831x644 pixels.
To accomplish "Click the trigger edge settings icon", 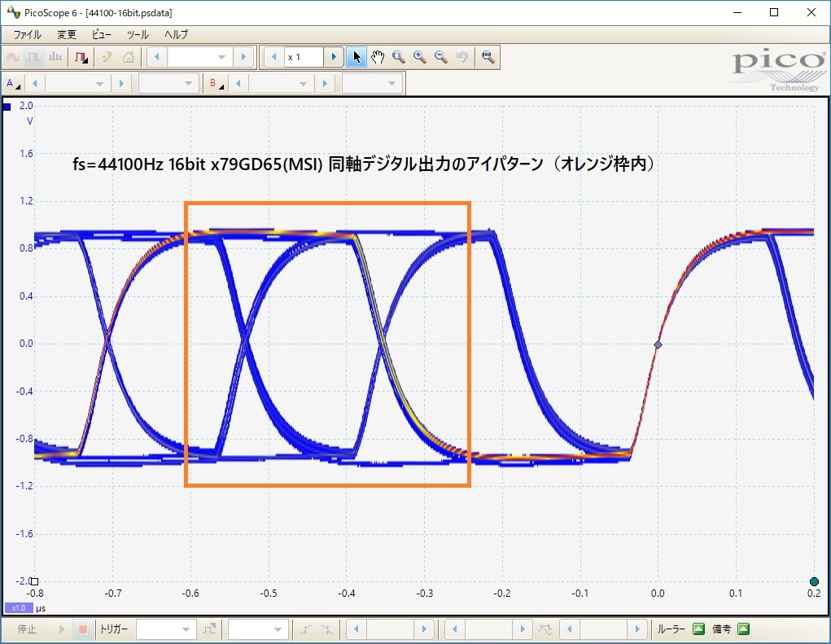I will point(209,629).
